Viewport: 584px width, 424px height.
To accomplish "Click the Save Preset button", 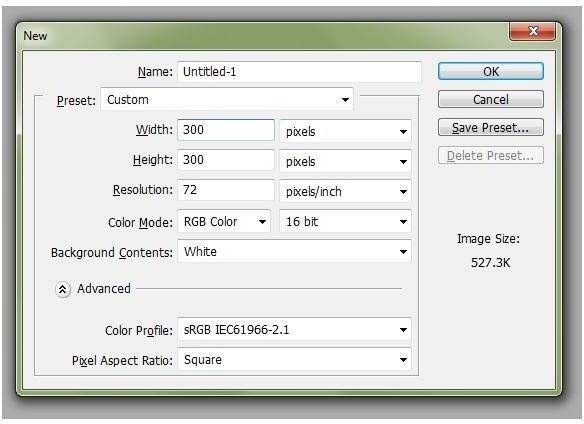I will pos(491,127).
